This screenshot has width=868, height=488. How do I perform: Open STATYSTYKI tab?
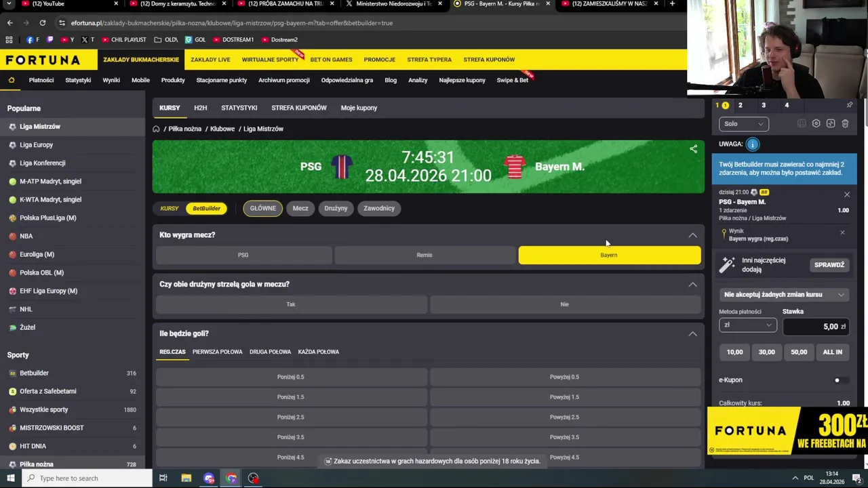tap(239, 108)
